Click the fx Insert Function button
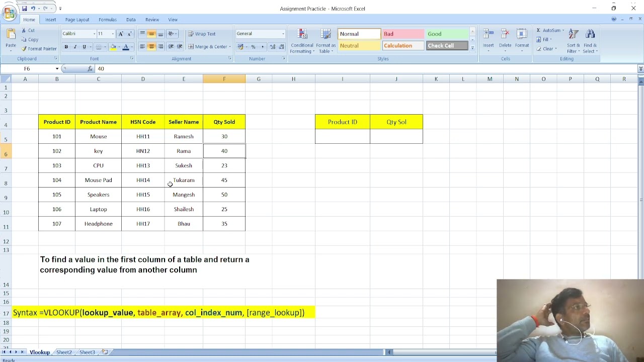The image size is (644, 362). [x=90, y=69]
